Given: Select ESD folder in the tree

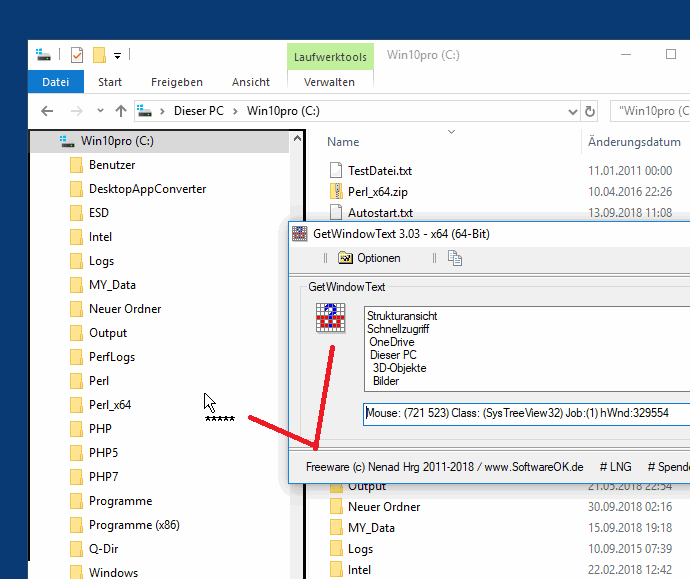Looking at the screenshot, I should 99,213.
